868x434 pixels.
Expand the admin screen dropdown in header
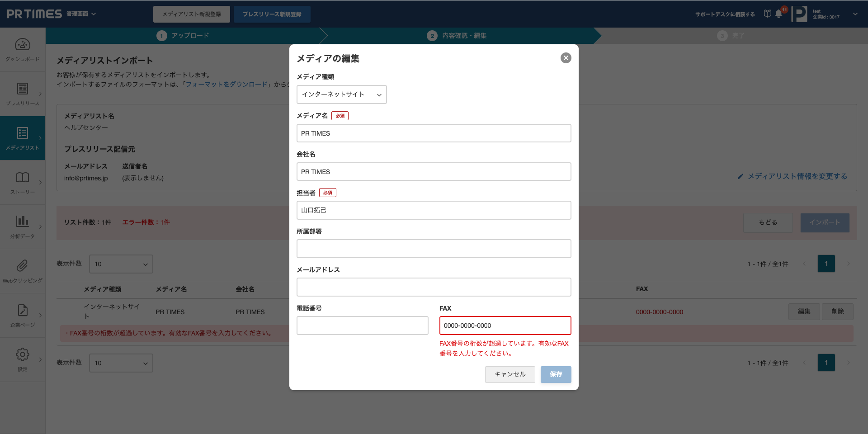tap(94, 14)
